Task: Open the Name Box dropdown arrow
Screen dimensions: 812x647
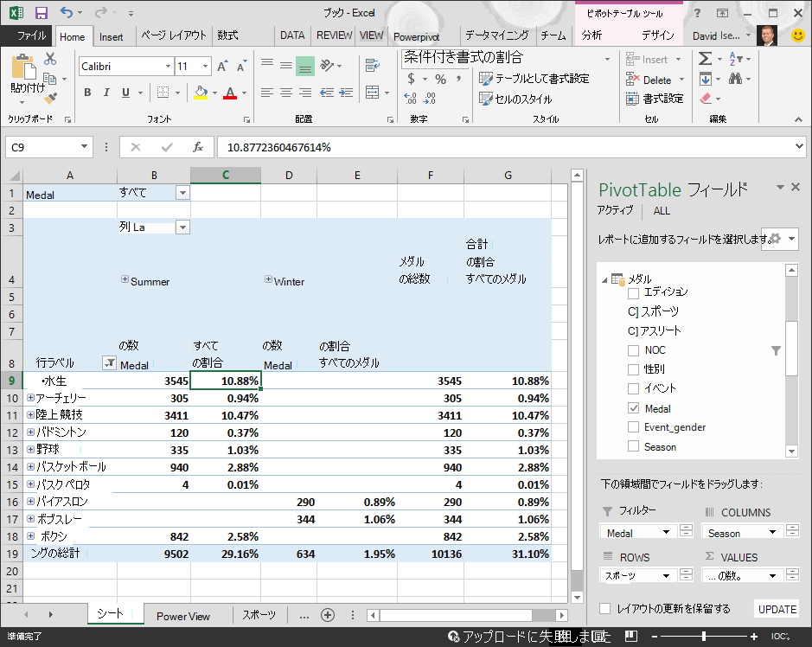Action: click(x=84, y=147)
